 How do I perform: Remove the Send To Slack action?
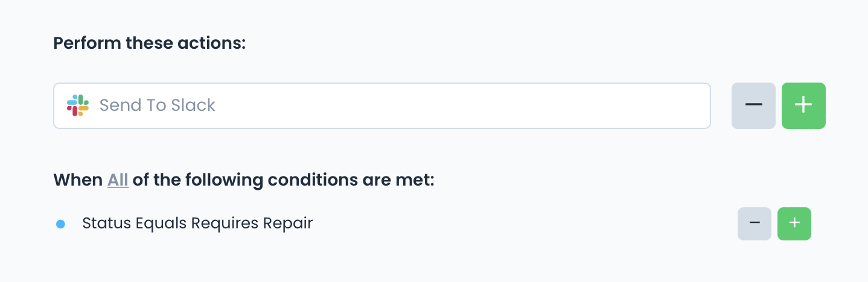pyautogui.click(x=753, y=105)
